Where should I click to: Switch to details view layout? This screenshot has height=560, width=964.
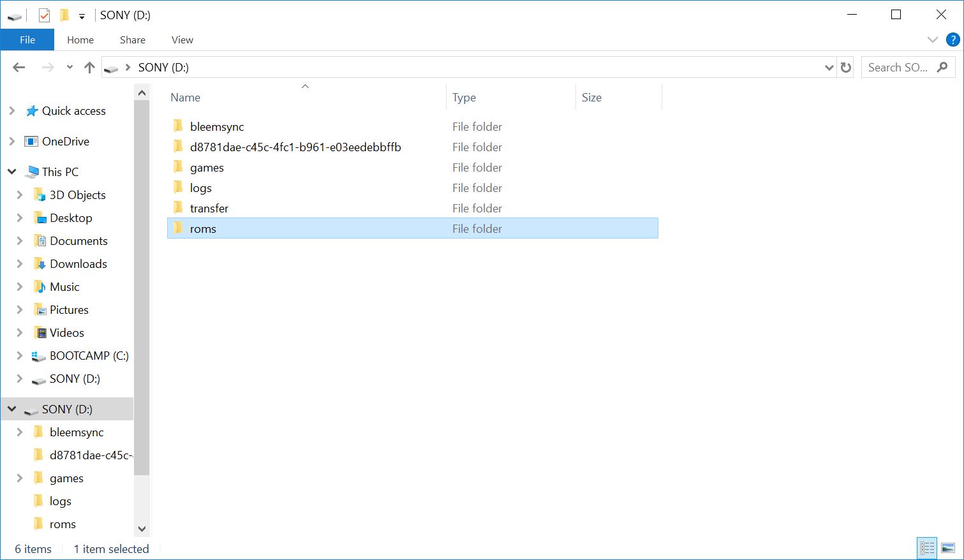927,548
